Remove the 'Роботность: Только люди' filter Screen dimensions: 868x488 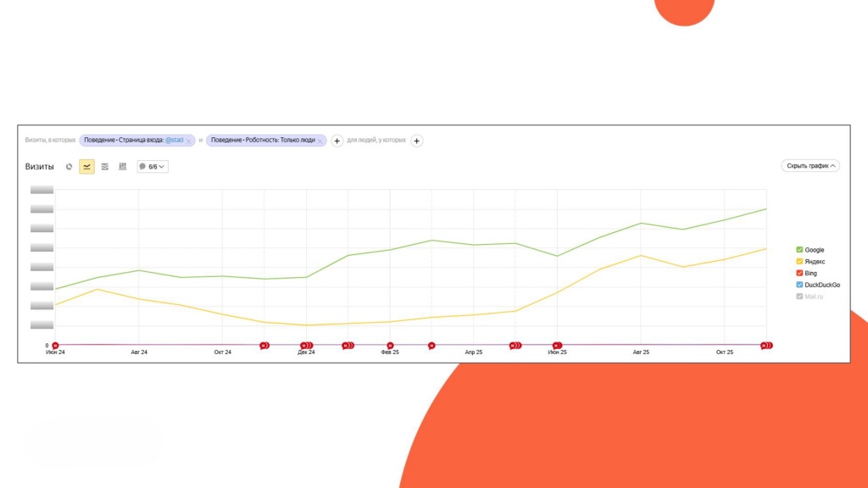[x=320, y=141]
